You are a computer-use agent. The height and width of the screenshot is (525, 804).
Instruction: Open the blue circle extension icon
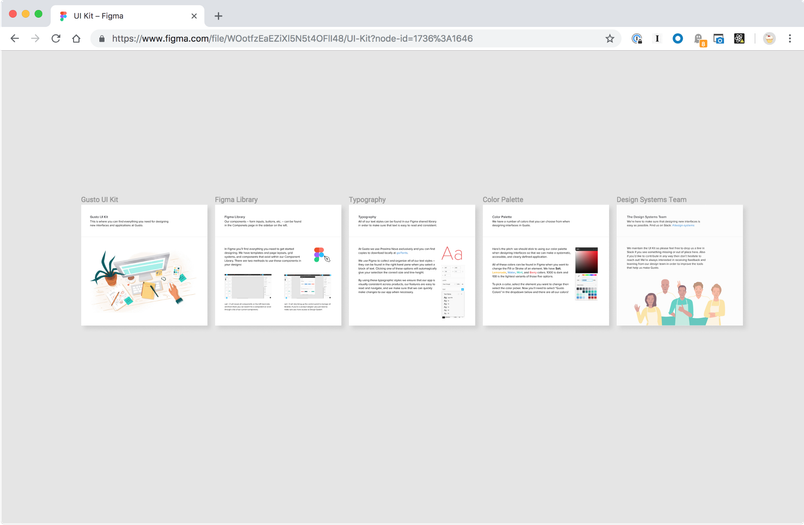677,38
